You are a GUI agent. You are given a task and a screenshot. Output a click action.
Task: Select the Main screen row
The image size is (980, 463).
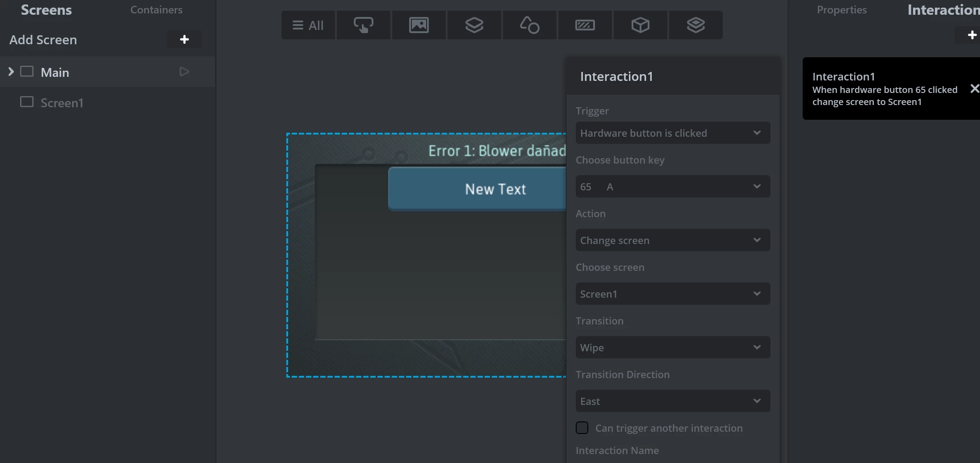point(107,72)
